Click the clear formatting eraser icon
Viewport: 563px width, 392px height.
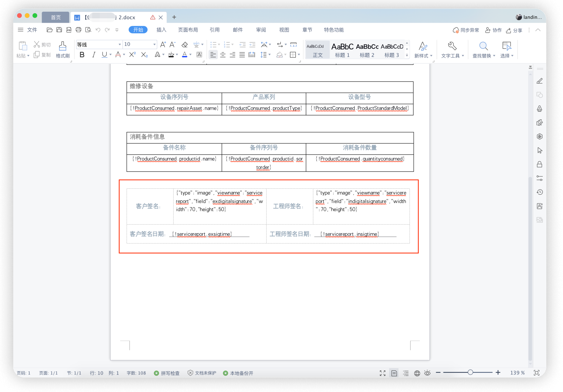[x=185, y=45]
